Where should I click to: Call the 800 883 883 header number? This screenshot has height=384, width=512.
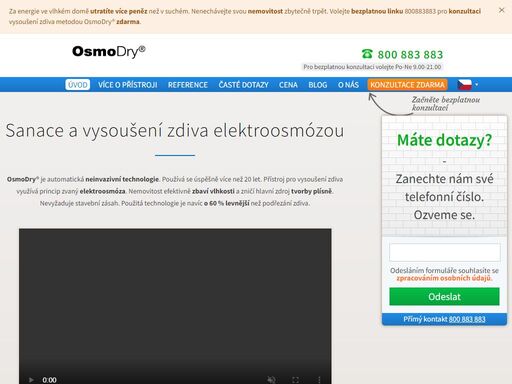click(410, 54)
